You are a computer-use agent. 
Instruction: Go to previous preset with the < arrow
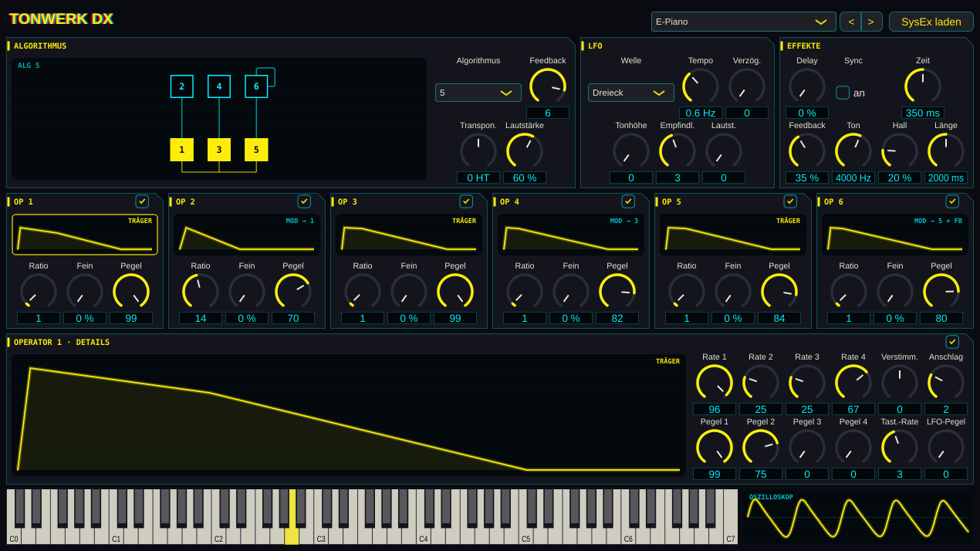[850, 22]
